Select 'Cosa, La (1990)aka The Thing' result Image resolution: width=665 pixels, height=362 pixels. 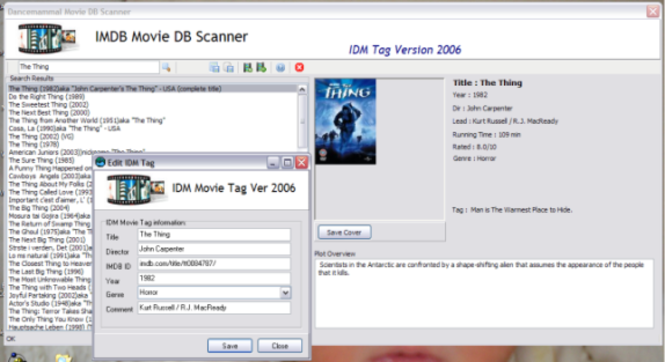(x=64, y=128)
